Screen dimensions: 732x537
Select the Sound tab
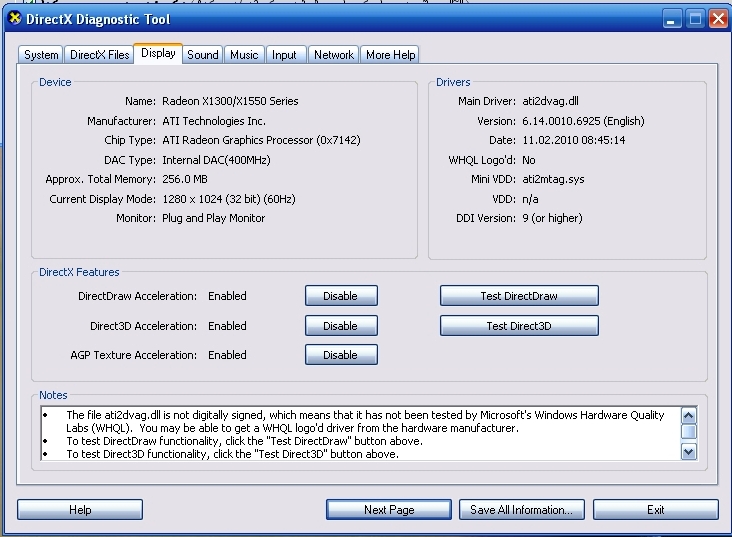[x=202, y=55]
